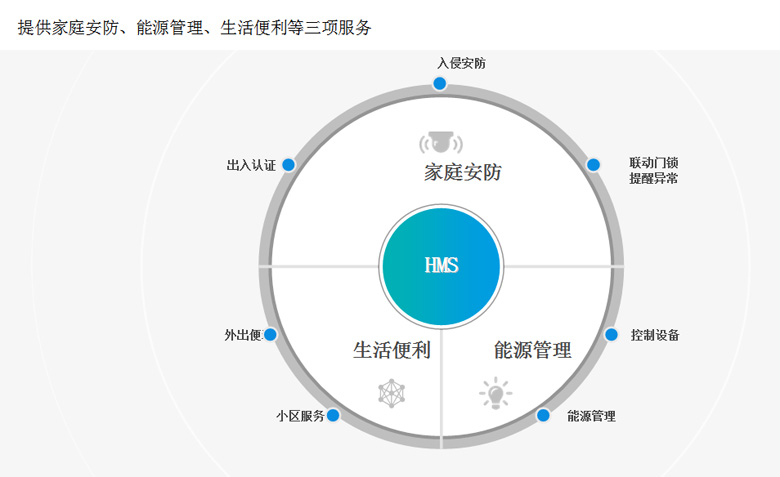This screenshot has width=780, height=477.
Task: Select the 家庭安防 section label
Action: pos(463,172)
